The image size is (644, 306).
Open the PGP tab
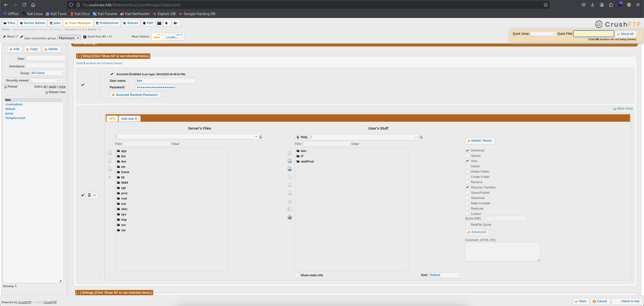click(148, 23)
